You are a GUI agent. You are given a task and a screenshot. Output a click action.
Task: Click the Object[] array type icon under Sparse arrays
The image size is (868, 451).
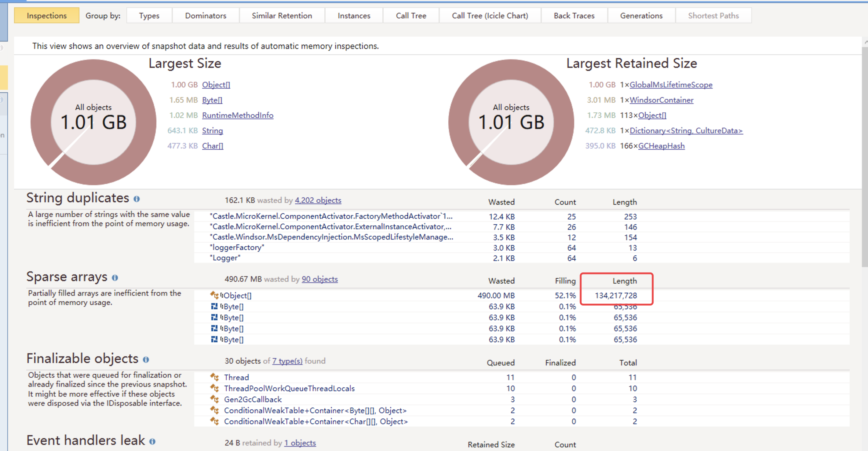214,295
